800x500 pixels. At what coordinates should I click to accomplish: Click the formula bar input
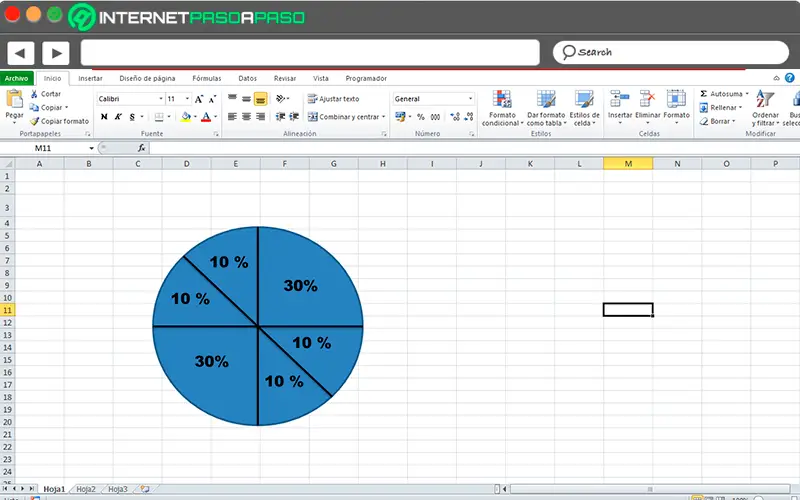pyautogui.click(x=474, y=148)
